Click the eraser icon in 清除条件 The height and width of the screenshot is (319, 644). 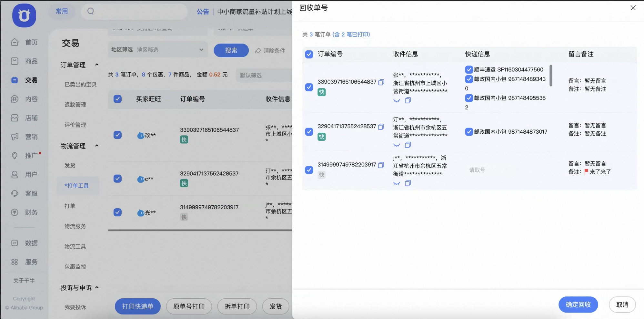coord(258,51)
